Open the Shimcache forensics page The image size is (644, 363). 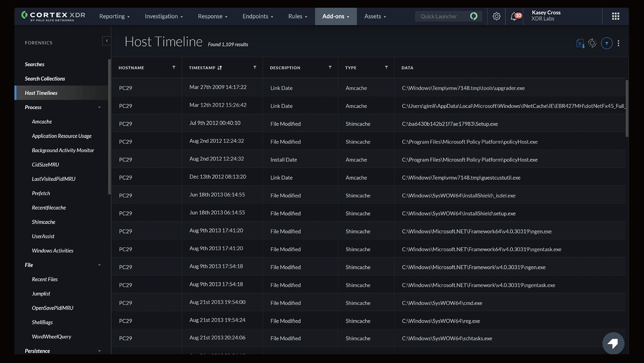click(x=44, y=222)
